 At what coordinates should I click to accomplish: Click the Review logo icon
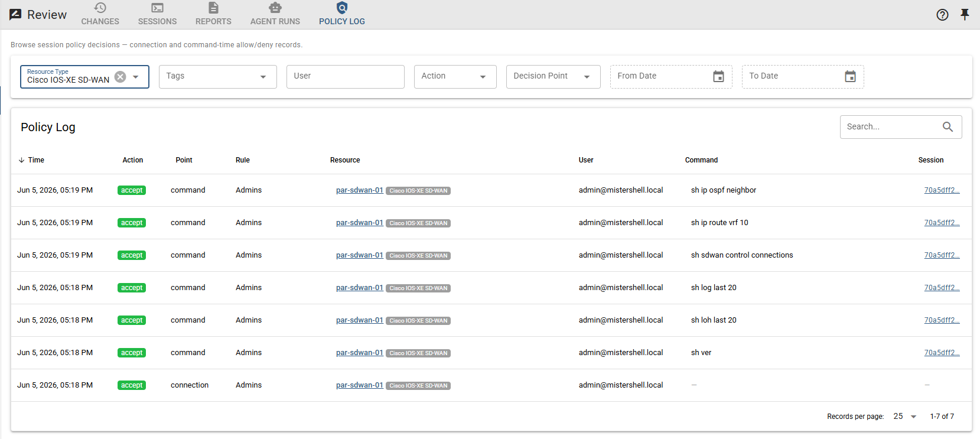[x=16, y=15]
